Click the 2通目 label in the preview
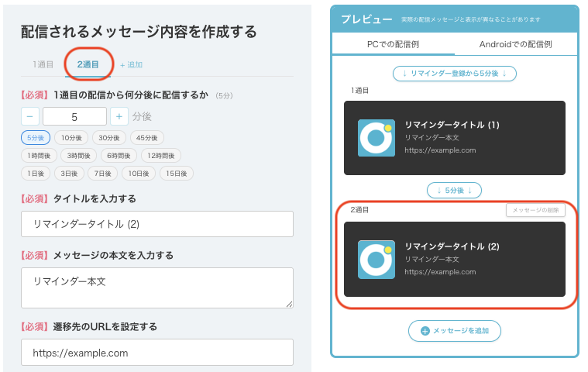 pos(359,210)
